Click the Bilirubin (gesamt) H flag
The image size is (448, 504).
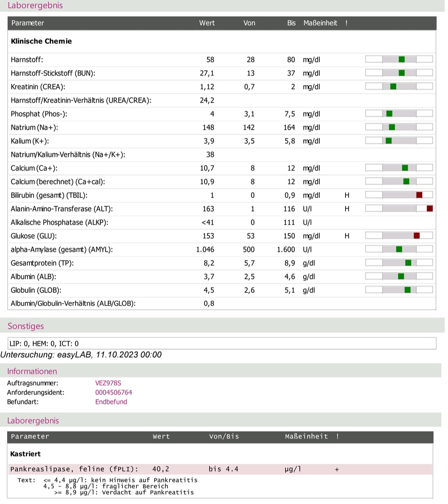pyautogui.click(x=347, y=196)
